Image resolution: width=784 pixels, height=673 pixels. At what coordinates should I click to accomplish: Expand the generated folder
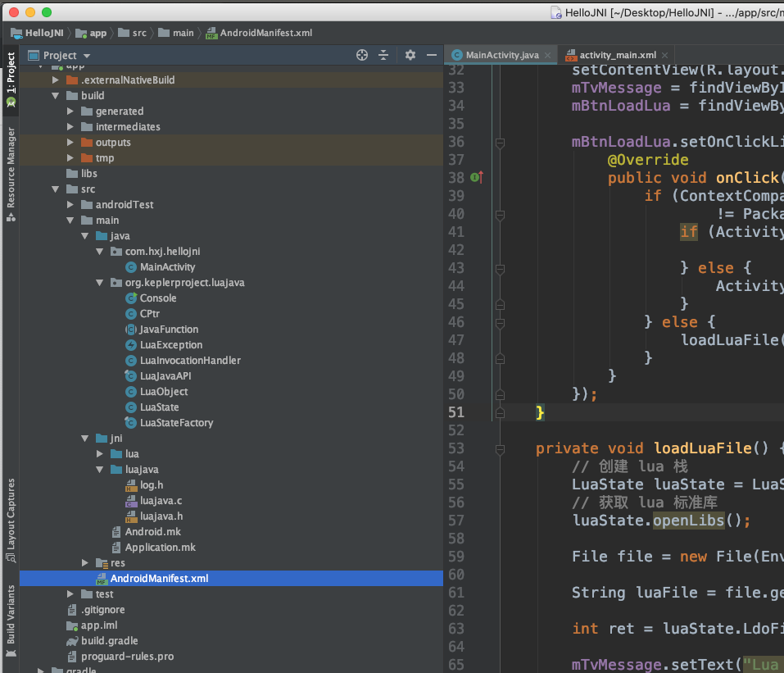pyautogui.click(x=71, y=111)
